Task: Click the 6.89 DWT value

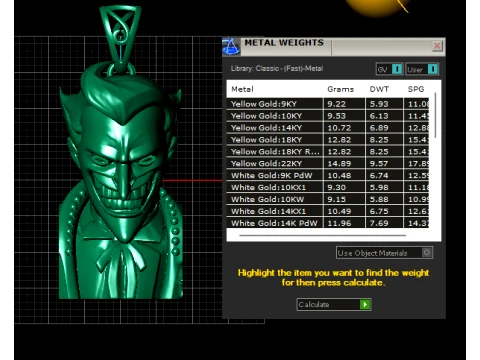Action: tap(379, 128)
